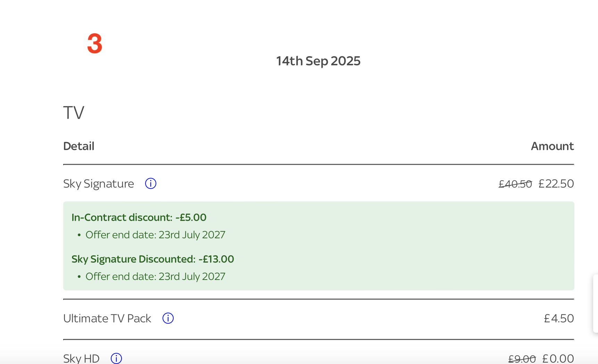The image size is (598, 364).
Task: Click the 14th Sep 2025 date header
Action: (x=318, y=60)
